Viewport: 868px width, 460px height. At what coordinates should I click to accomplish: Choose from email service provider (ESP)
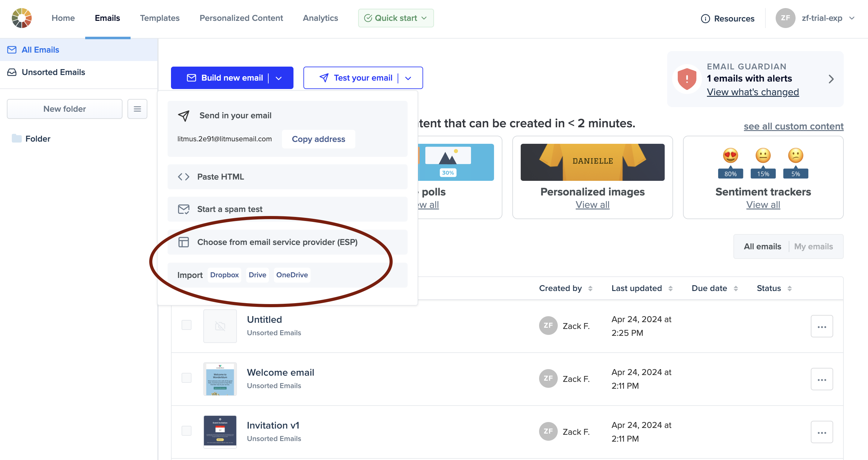277,242
